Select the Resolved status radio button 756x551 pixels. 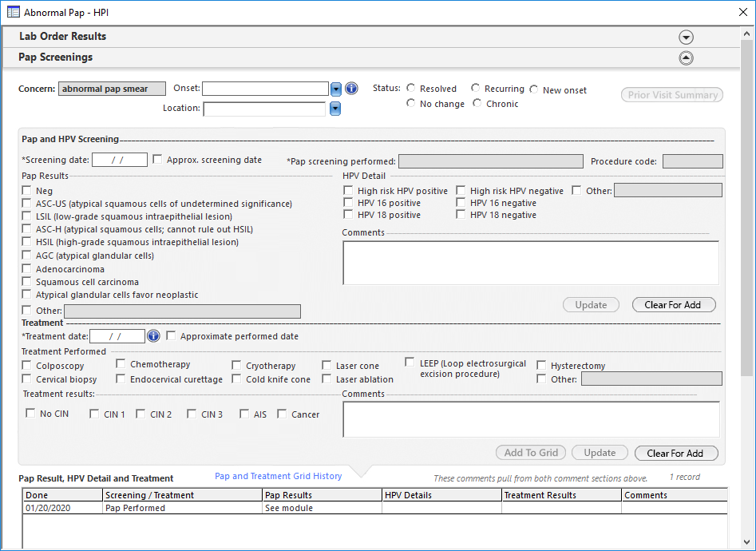[x=411, y=88]
